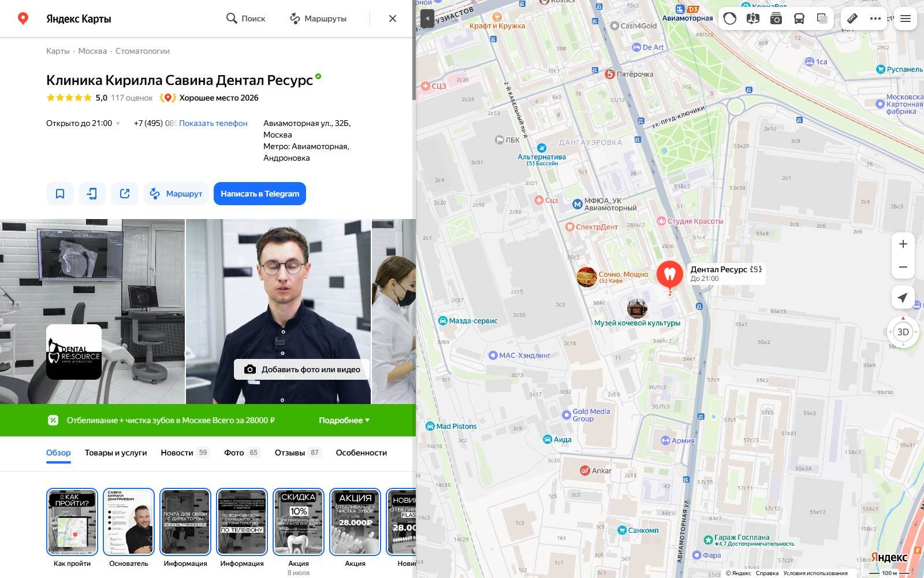Click the СпектрДент map marker
924x578 pixels.
(569, 227)
